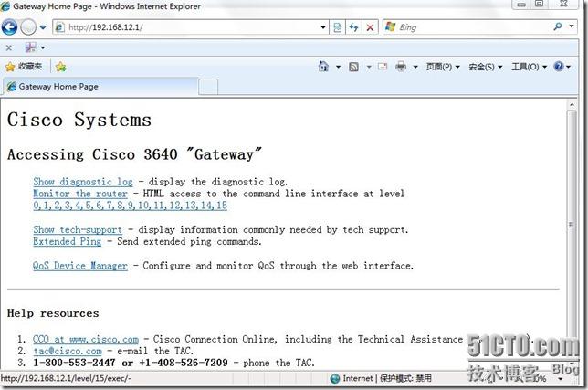The height and width of the screenshot is (390, 588).
Task: Click the Compatibility View page icon
Action: pos(338,27)
